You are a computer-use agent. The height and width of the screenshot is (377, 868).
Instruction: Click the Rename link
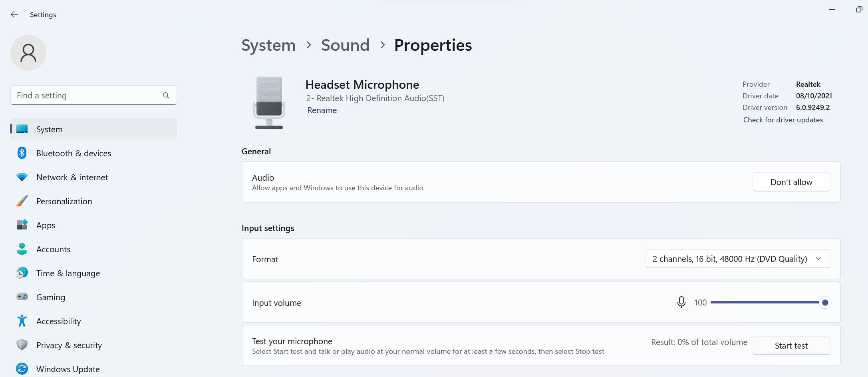point(322,110)
